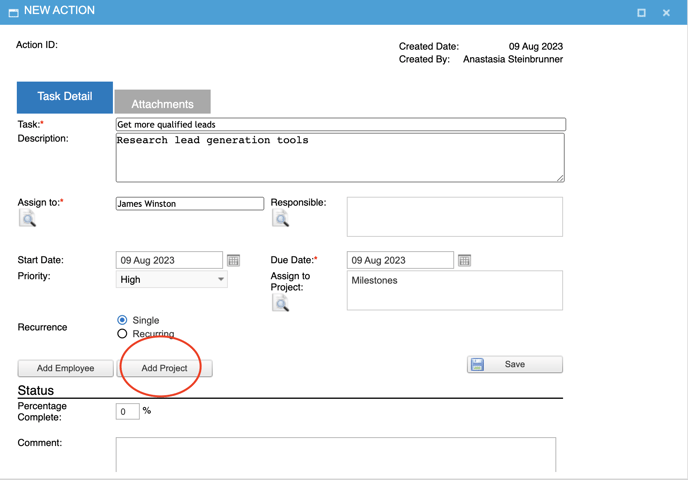Click the Start Date field
The height and width of the screenshot is (480, 688).
tap(169, 260)
